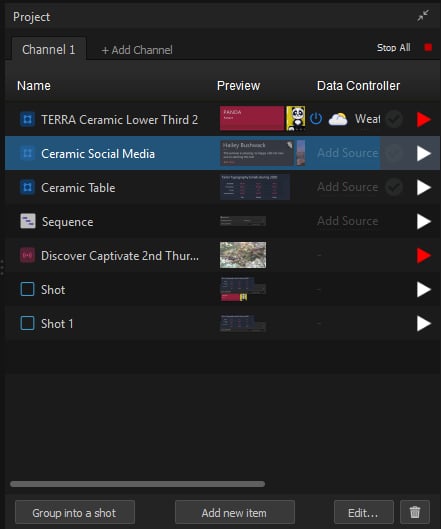Click the Preview column header
Viewport: 441px width, 529px height.
click(238, 86)
